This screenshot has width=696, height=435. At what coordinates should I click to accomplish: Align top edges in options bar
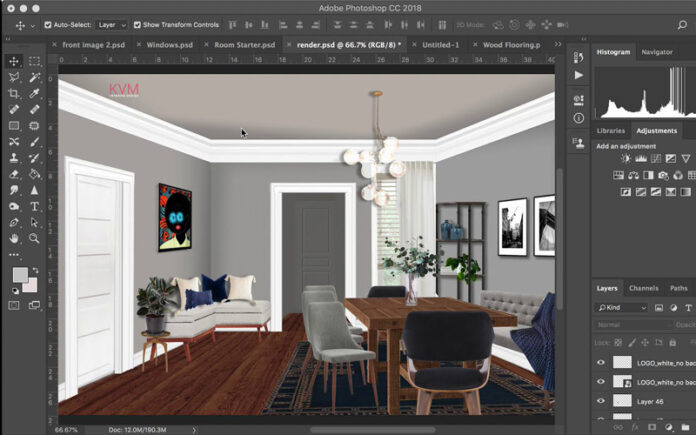(233, 25)
